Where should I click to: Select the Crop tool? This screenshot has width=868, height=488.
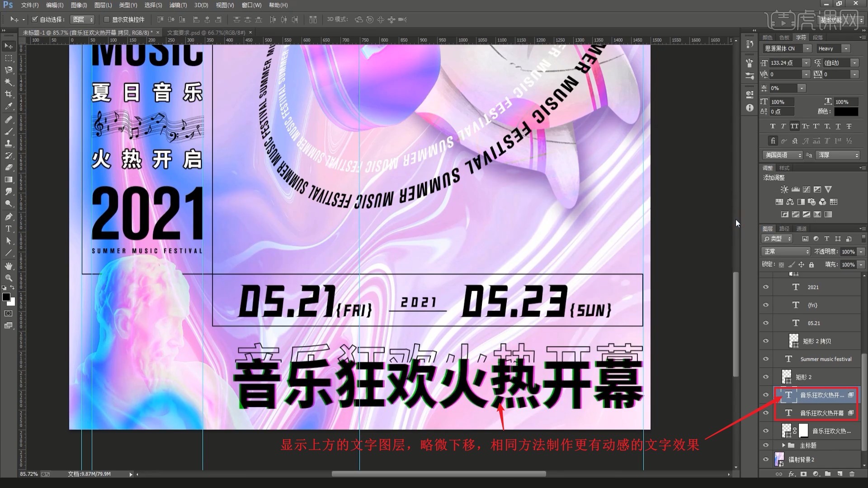click(x=9, y=94)
